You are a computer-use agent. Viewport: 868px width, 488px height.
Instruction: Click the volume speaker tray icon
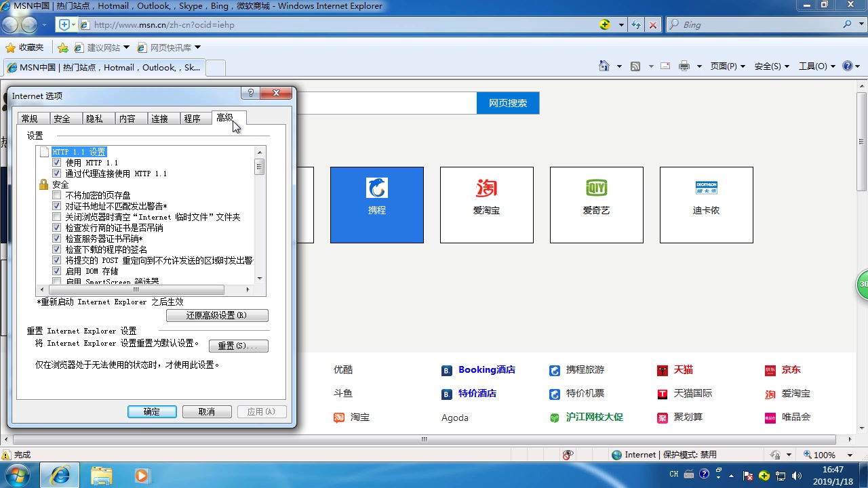pyautogui.click(x=797, y=475)
